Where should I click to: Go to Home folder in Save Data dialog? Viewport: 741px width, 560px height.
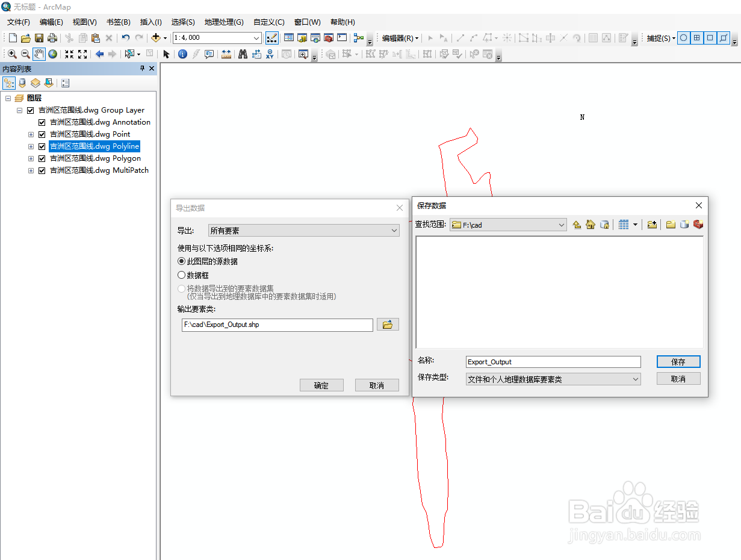(591, 225)
